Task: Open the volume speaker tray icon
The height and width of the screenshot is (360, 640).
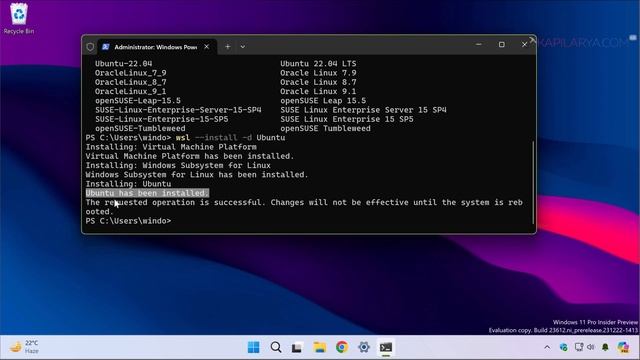Action: [x=591, y=347]
